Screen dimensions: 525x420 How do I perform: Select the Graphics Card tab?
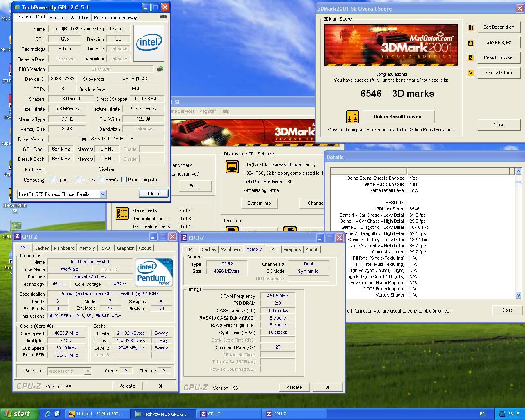[x=31, y=17]
